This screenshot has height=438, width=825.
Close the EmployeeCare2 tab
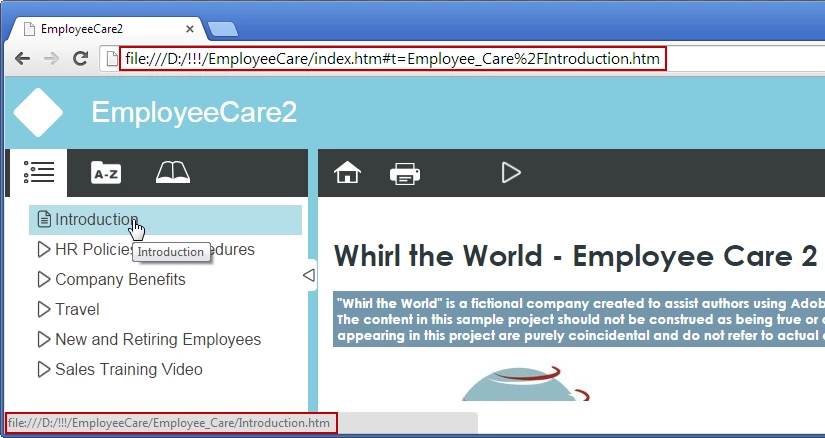pos(190,29)
